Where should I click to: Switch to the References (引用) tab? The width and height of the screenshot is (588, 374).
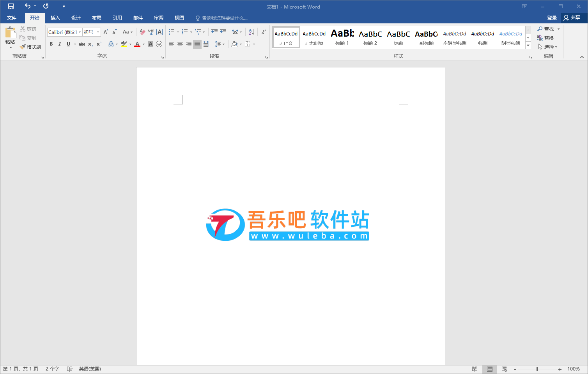click(117, 18)
